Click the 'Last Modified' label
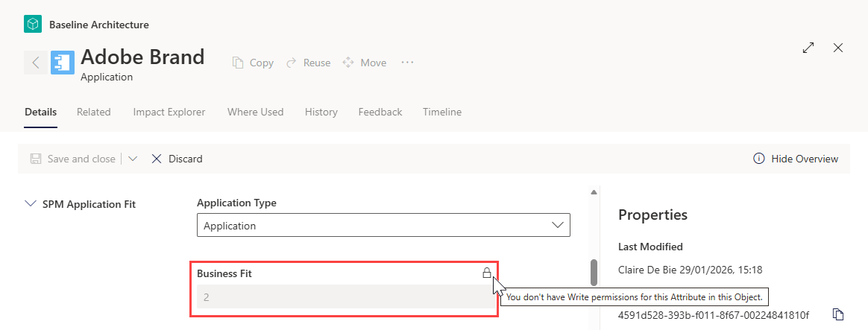The width and height of the screenshot is (868, 330). tap(650, 247)
